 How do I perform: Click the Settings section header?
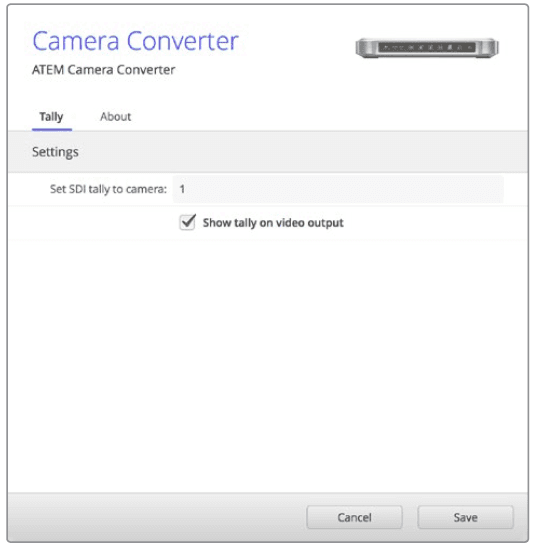[268, 152]
